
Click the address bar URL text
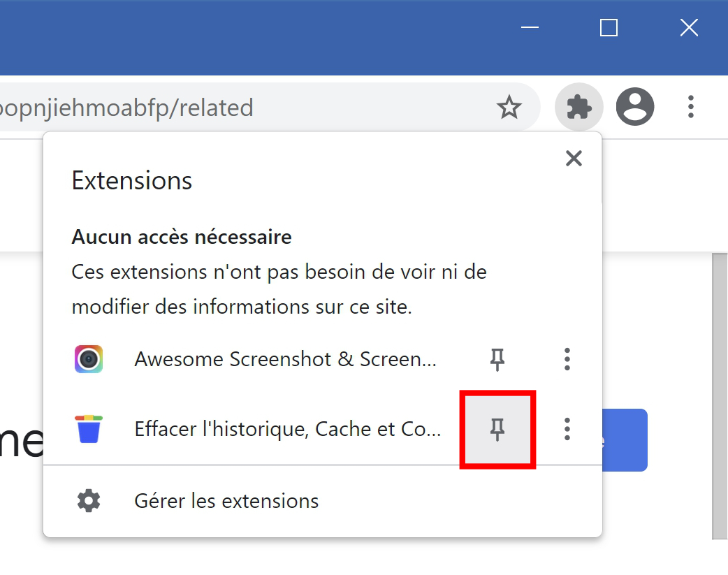pyautogui.click(x=126, y=108)
